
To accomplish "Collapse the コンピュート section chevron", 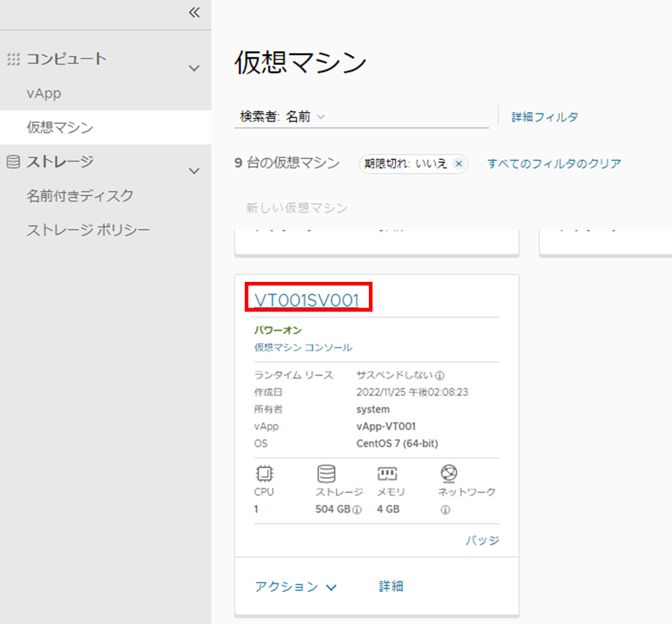I will click(194, 68).
